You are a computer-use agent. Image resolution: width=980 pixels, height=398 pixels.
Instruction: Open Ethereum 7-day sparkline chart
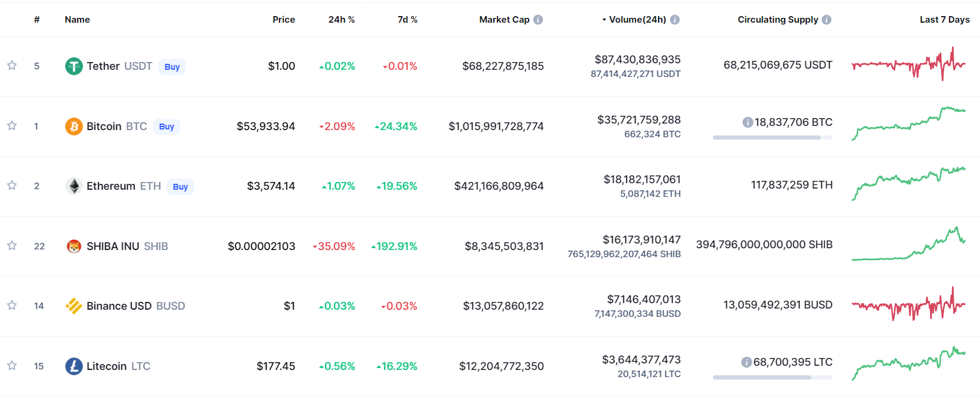(x=908, y=184)
